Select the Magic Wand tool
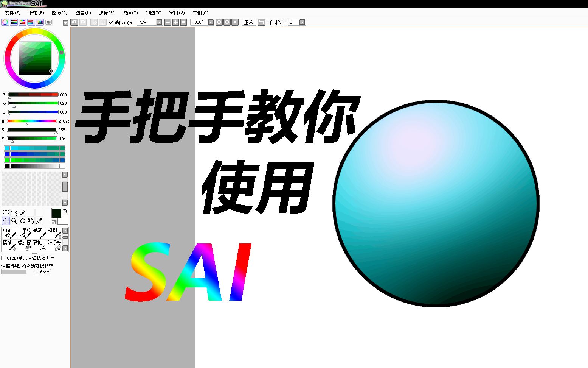Image resolution: width=588 pixels, height=368 pixels. [x=23, y=212]
